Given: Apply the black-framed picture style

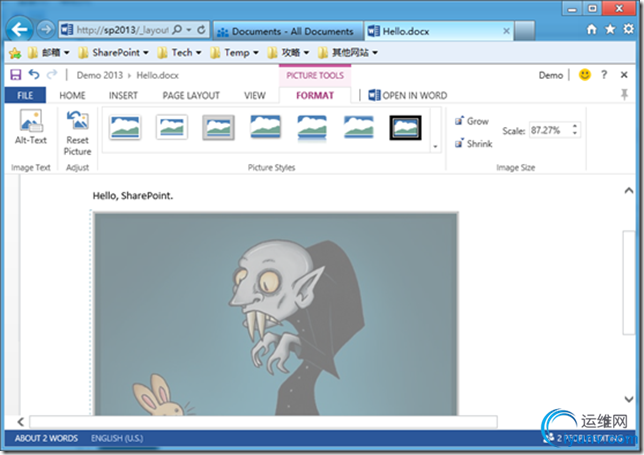Looking at the screenshot, I should click(x=405, y=128).
